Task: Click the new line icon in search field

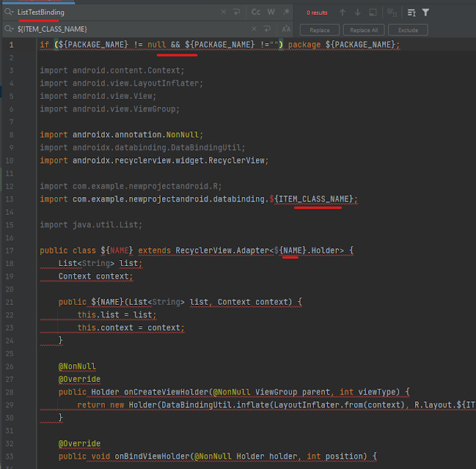Action: click(x=237, y=13)
